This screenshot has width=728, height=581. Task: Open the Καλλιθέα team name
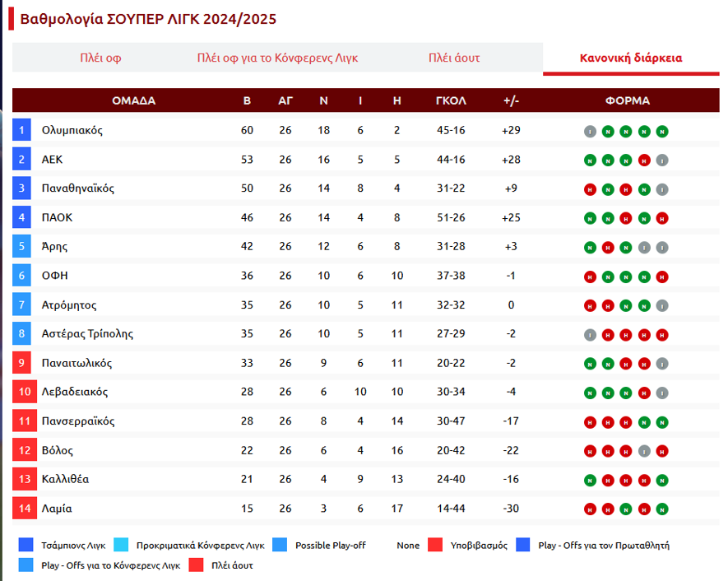(x=66, y=479)
